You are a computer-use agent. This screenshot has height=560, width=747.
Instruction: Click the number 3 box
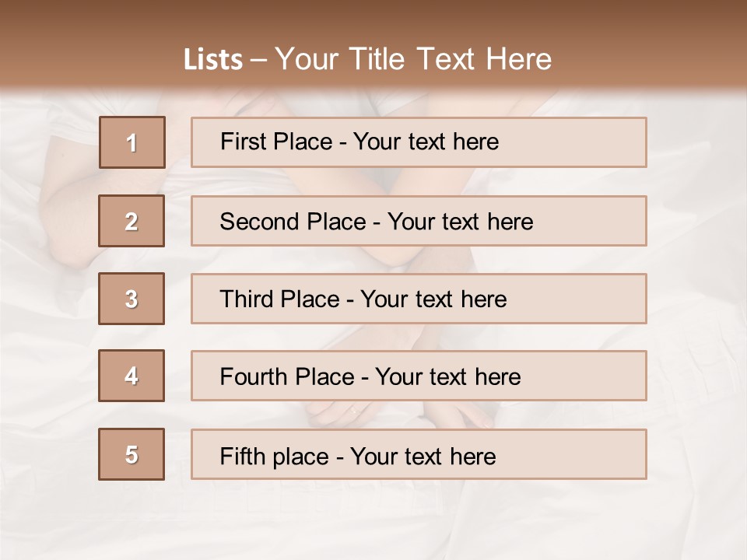pyautogui.click(x=132, y=299)
